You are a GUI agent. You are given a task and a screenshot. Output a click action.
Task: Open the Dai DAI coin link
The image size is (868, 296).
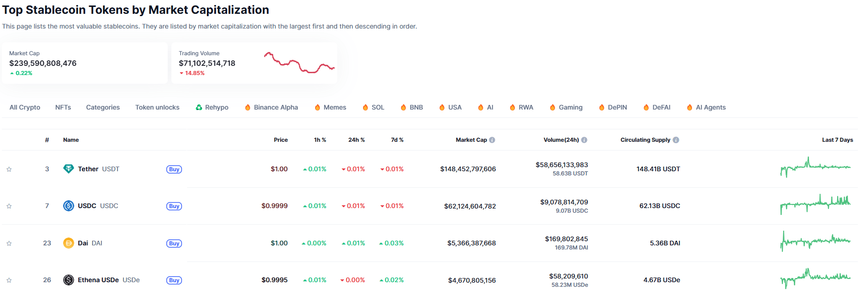pyautogui.click(x=90, y=243)
